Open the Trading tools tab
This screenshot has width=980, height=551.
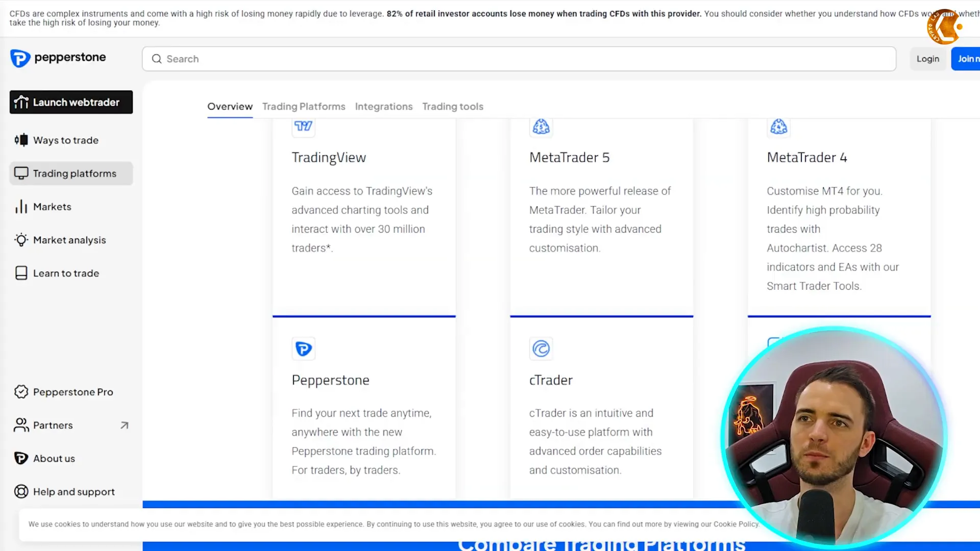click(453, 106)
